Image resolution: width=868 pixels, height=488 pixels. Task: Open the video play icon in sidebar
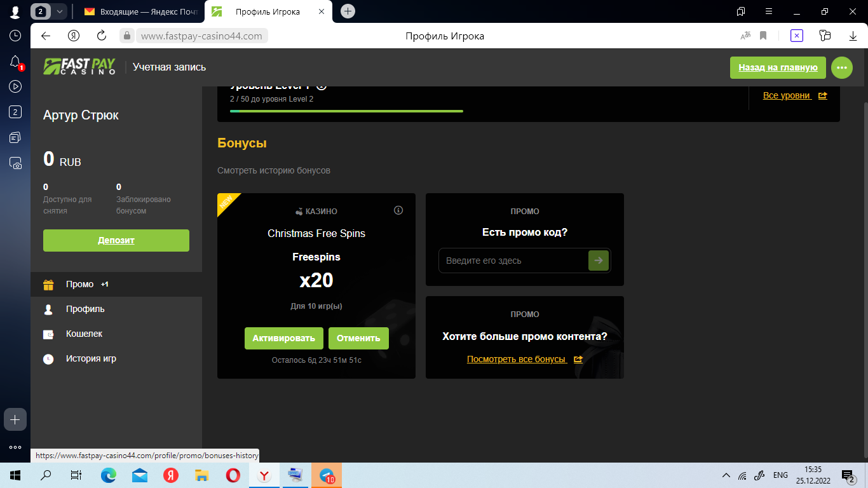tap(15, 86)
